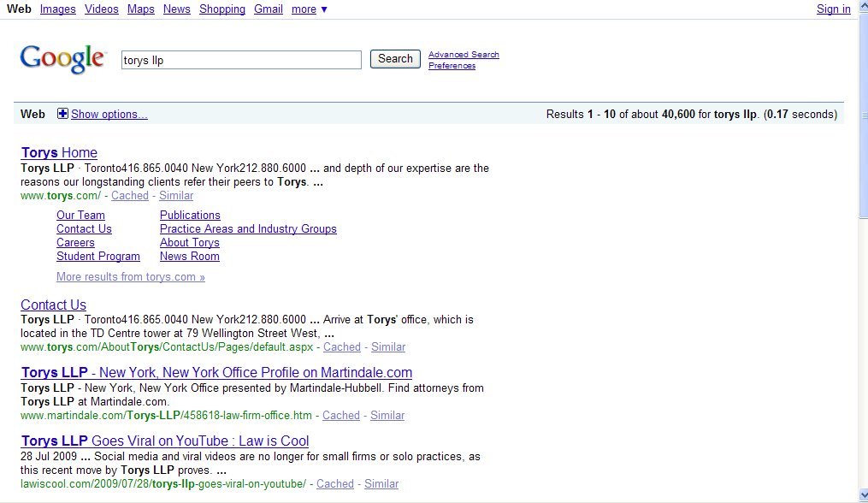Open 'Our Team' sitelink
This screenshot has width=868, height=503.
pos(80,216)
